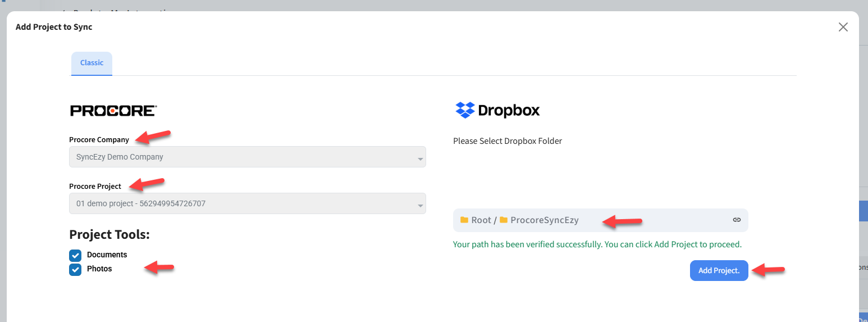
Task: Click the arrow on SyncEzy Demo Company field
Action: click(x=420, y=159)
